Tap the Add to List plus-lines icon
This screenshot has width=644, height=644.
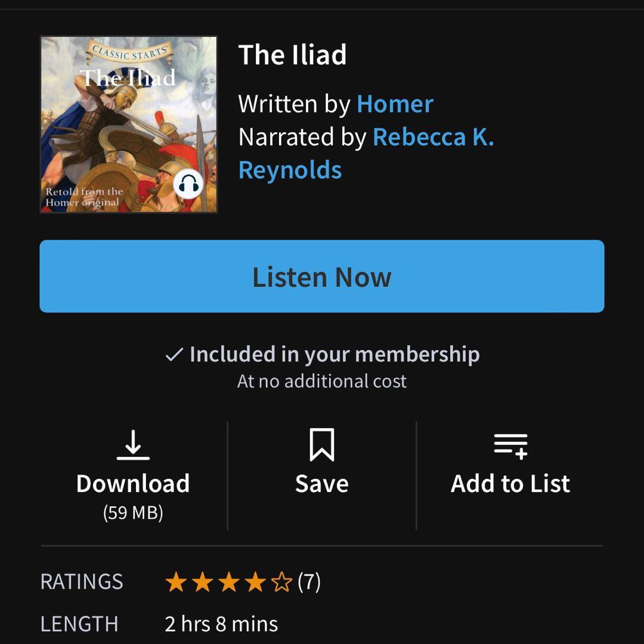[x=510, y=445]
